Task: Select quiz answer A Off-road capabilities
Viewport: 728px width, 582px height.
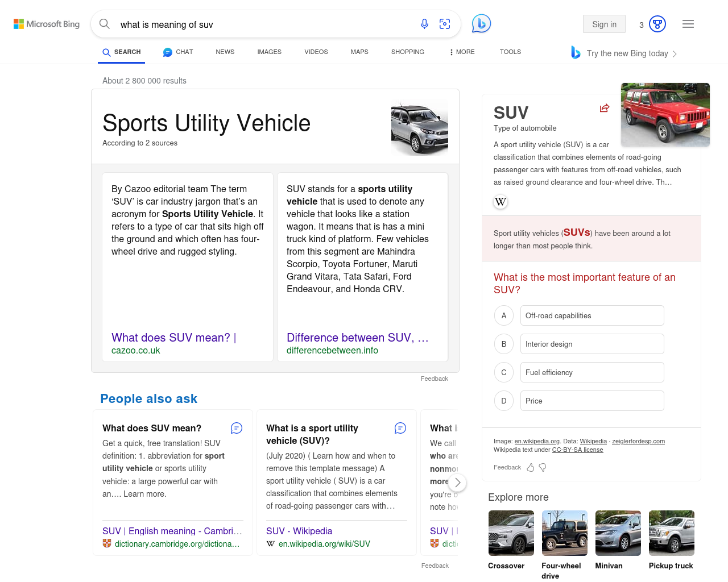Action: (591, 315)
